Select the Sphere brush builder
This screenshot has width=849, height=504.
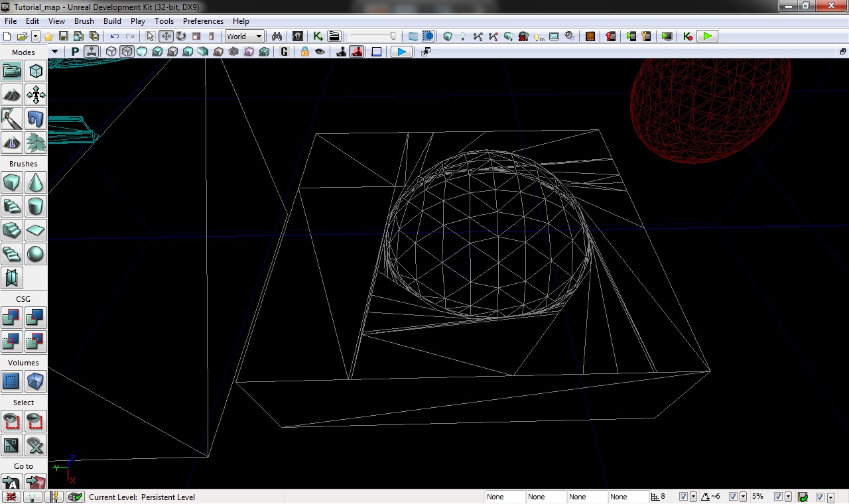[x=36, y=254]
